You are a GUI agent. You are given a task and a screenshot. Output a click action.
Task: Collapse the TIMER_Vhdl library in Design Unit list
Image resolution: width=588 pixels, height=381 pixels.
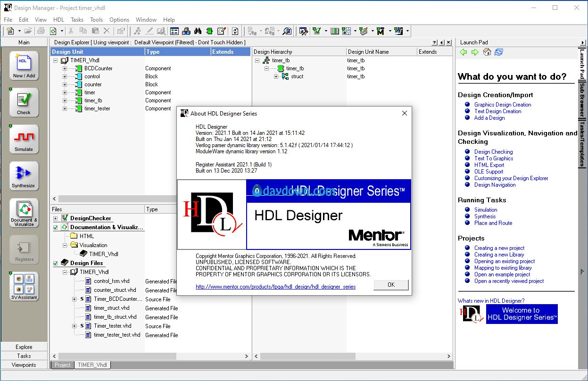(x=56, y=60)
